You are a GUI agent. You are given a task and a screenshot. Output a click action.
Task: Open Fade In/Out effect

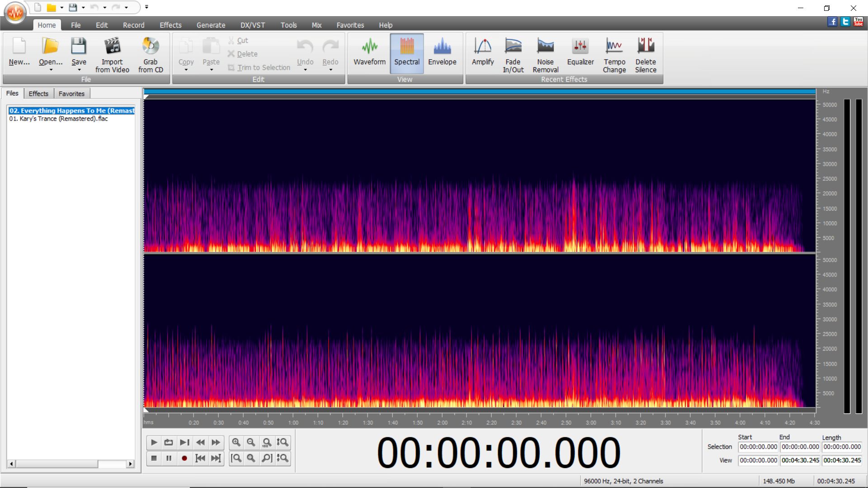(x=513, y=54)
